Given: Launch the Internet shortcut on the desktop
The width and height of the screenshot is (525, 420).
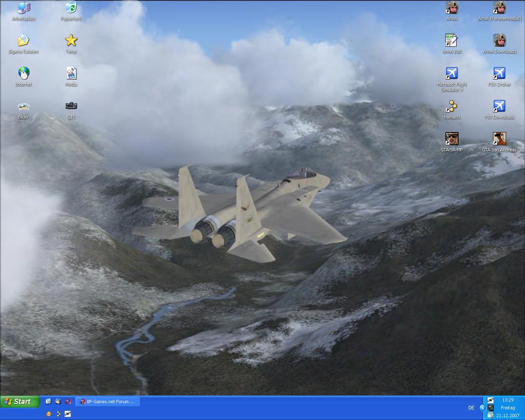Looking at the screenshot, I should click(x=23, y=73).
